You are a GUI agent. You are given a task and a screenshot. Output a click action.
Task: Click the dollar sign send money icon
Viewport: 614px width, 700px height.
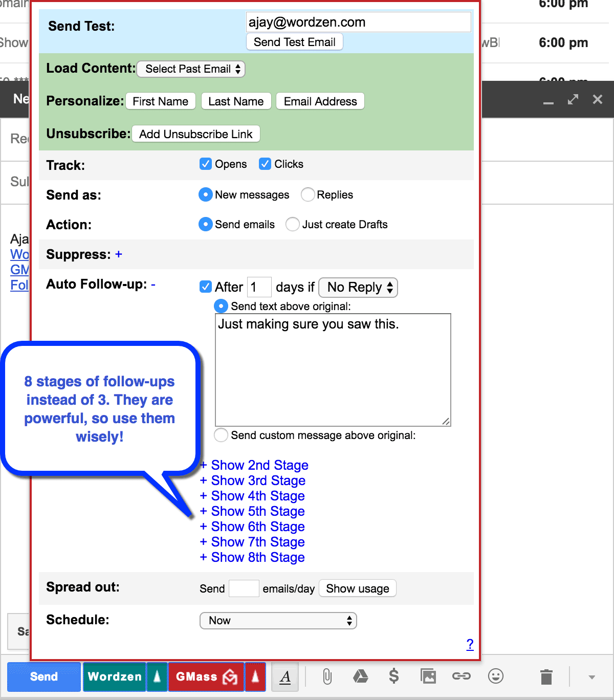pyautogui.click(x=393, y=676)
